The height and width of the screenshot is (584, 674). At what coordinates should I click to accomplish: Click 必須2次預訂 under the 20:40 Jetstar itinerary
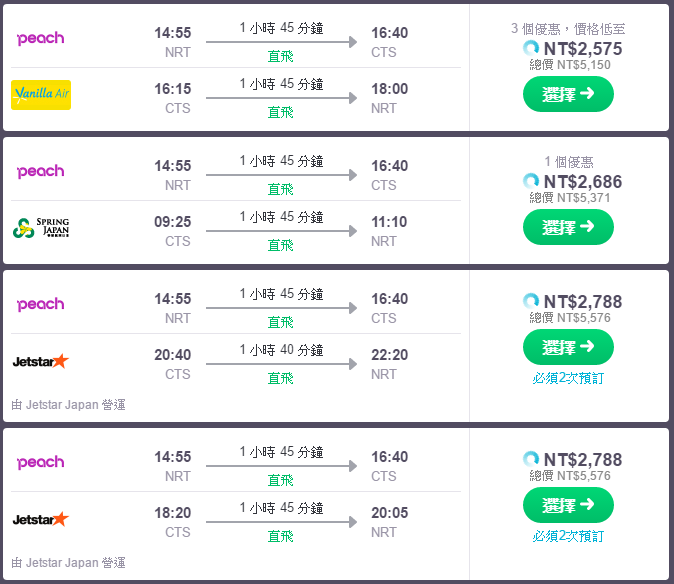click(x=568, y=378)
